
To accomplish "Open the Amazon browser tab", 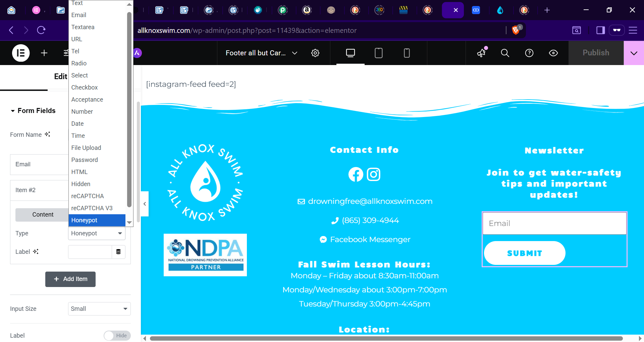I will pyautogui.click(x=307, y=10).
